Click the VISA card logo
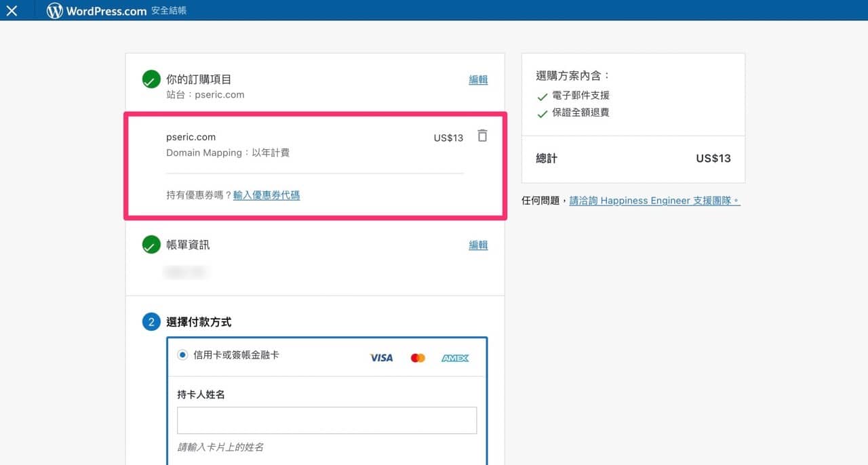 click(x=381, y=358)
